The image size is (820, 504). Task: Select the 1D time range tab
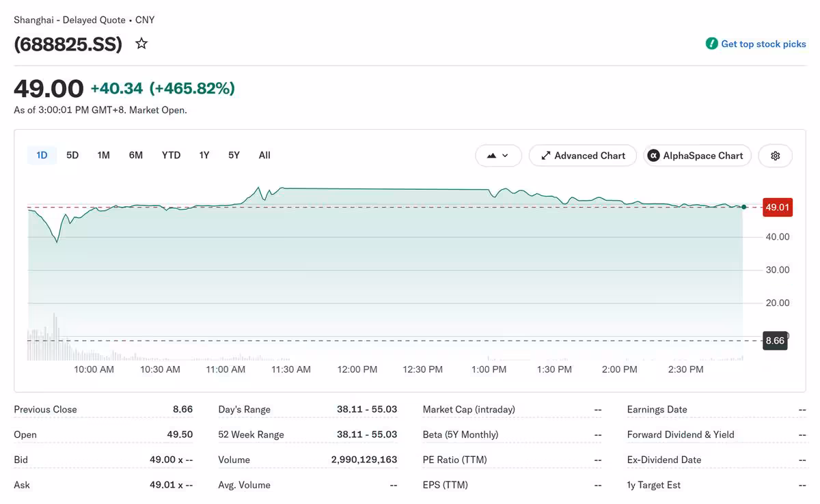tap(42, 155)
